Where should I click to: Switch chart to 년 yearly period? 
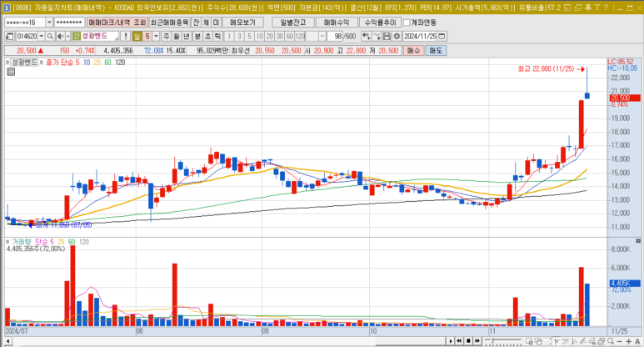[187, 36]
